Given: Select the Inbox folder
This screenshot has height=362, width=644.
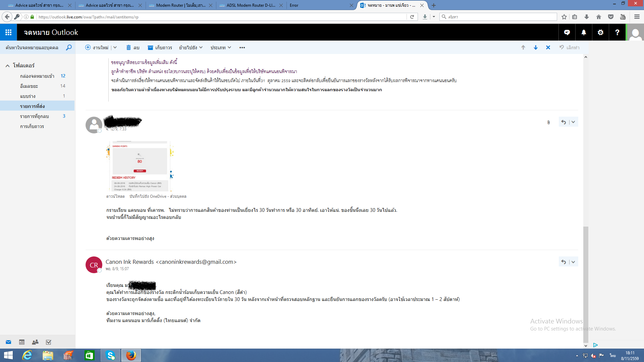Looking at the screenshot, I should tap(37, 76).
